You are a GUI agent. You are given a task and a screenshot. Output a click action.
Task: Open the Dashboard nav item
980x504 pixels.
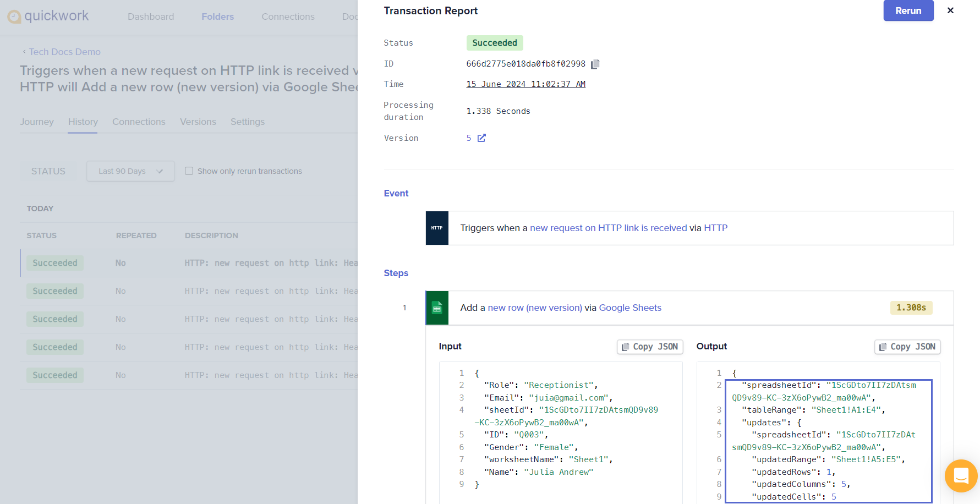[151, 17]
